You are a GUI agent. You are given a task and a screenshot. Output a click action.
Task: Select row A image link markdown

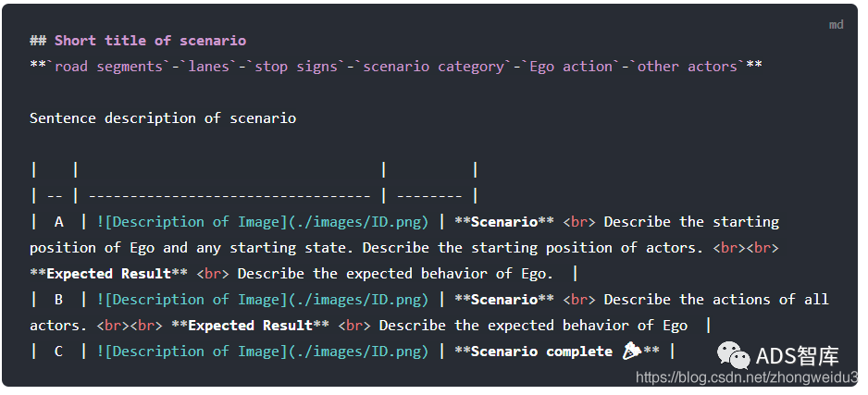coord(263,222)
